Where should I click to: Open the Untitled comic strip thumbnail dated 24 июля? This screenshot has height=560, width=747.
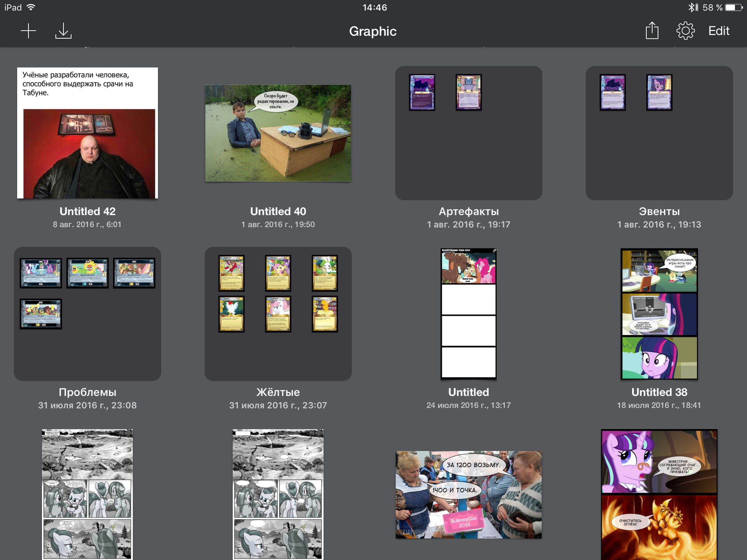pos(469,314)
